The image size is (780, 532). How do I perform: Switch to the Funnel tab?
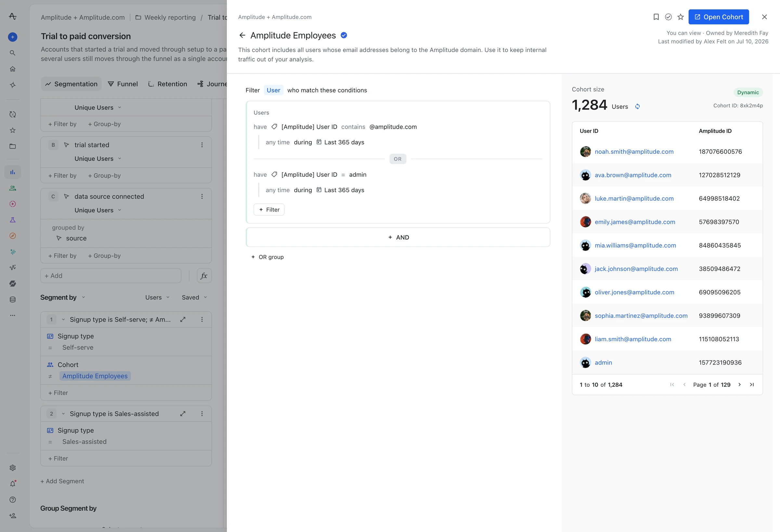pyautogui.click(x=123, y=84)
